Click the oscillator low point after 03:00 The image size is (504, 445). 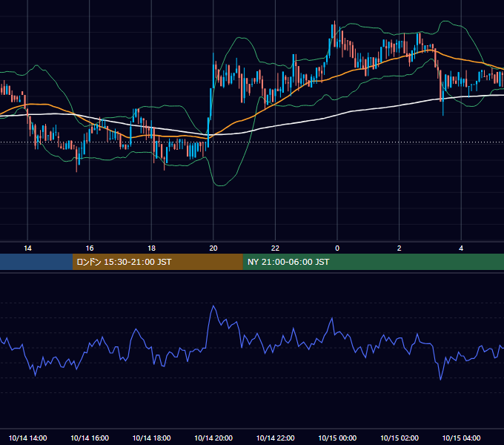click(440, 380)
